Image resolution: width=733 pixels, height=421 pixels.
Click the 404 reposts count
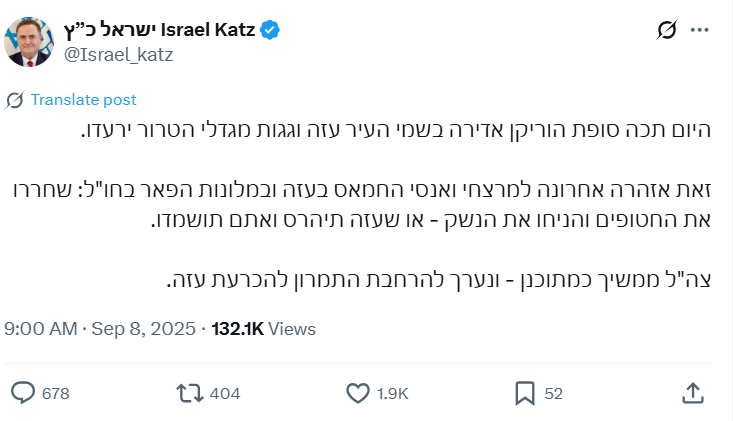[x=225, y=393]
